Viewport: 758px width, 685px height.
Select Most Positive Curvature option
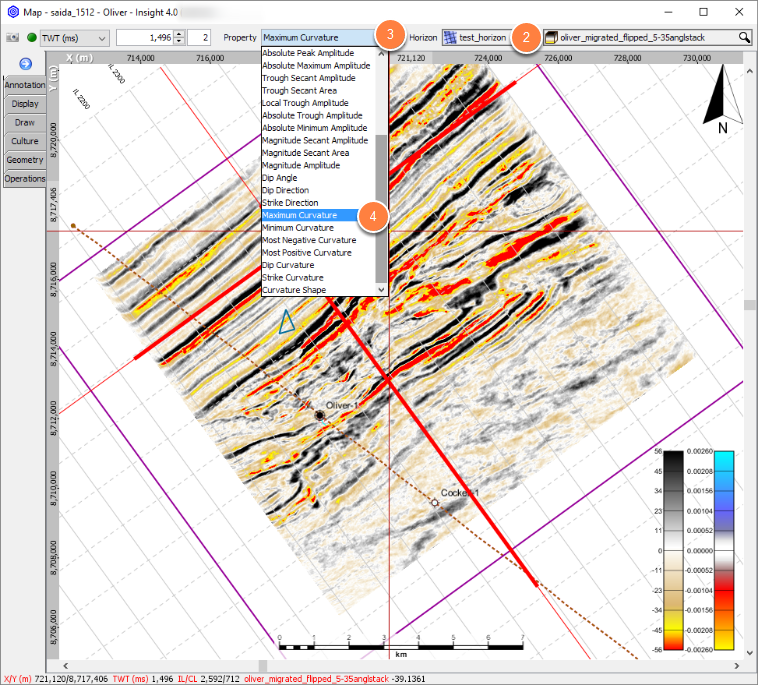pyautogui.click(x=318, y=253)
